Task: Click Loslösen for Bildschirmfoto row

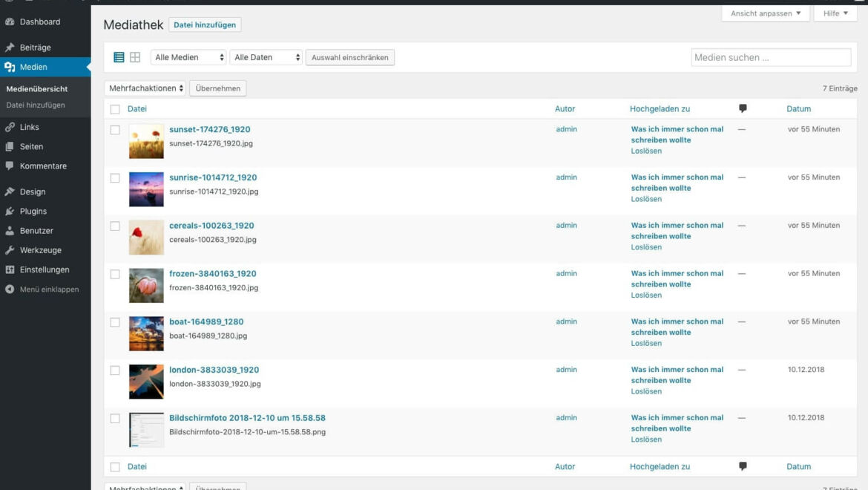Action: click(646, 440)
